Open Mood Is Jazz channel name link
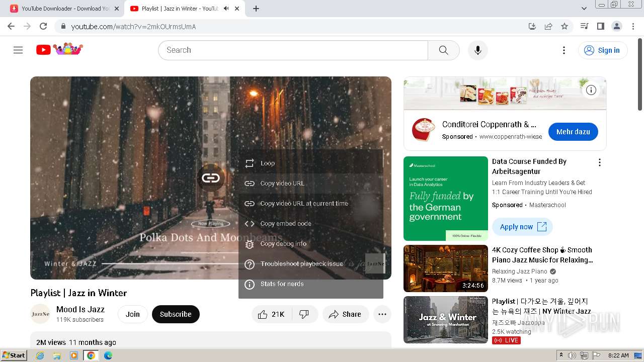This screenshot has width=644, height=362. pyautogui.click(x=80, y=309)
